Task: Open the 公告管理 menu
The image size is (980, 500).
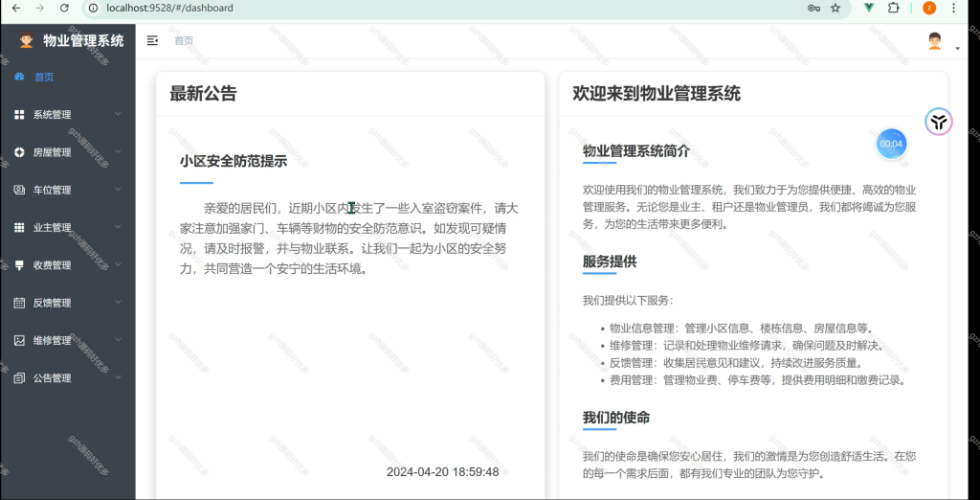Action: click(x=68, y=378)
